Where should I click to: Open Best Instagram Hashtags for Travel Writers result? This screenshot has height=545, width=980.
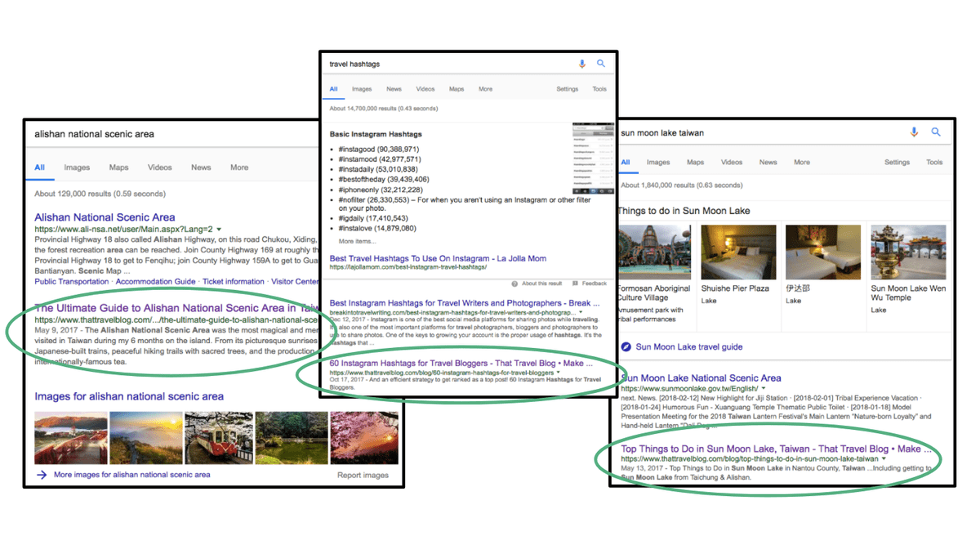pos(465,303)
